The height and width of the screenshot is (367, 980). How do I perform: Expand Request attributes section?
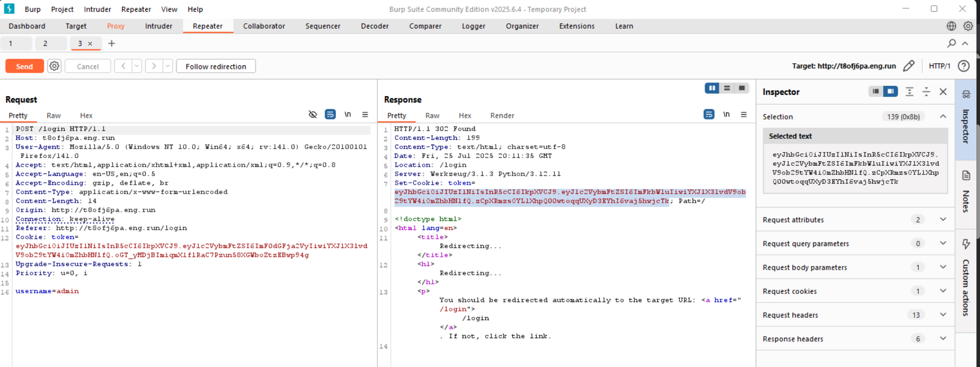[x=943, y=219]
